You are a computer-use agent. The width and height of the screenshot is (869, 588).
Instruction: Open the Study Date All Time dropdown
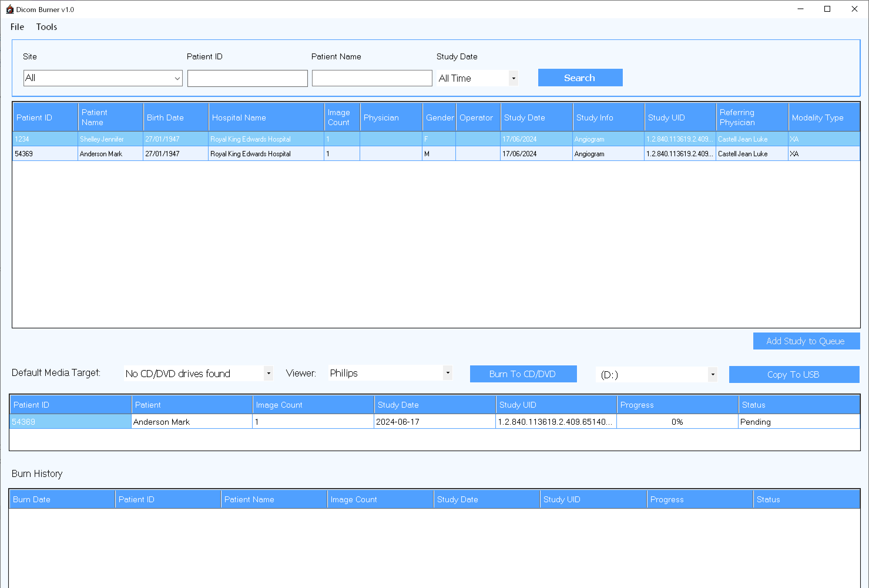point(477,78)
